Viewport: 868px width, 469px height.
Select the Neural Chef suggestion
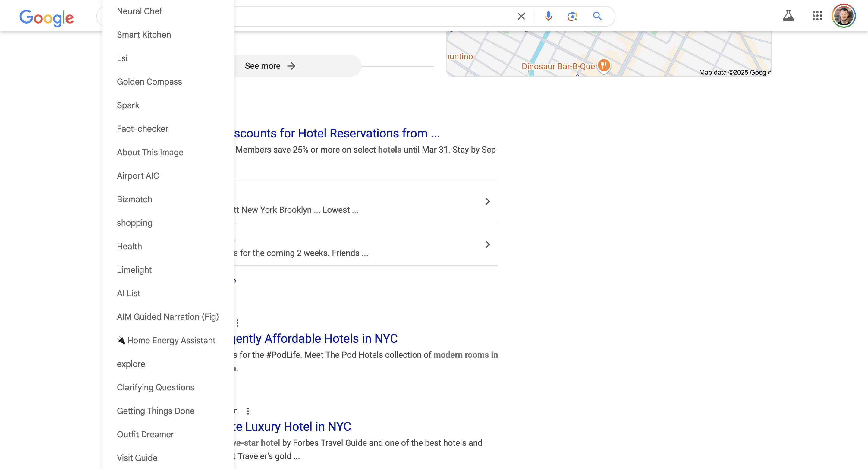pos(140,11)
